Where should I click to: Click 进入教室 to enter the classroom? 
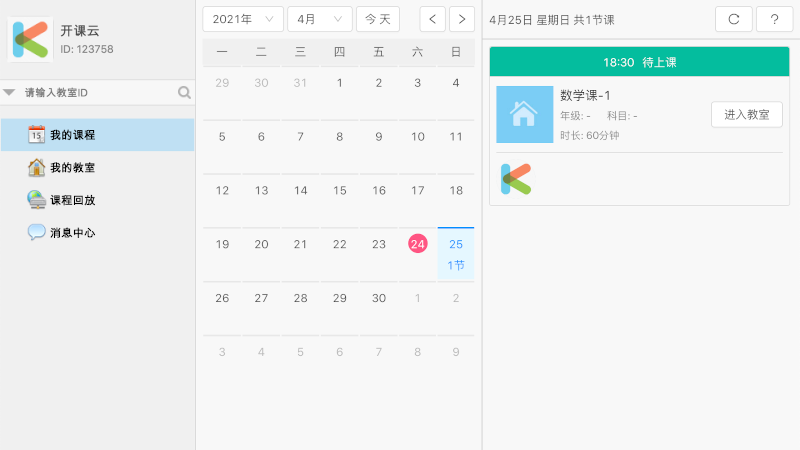746,115
